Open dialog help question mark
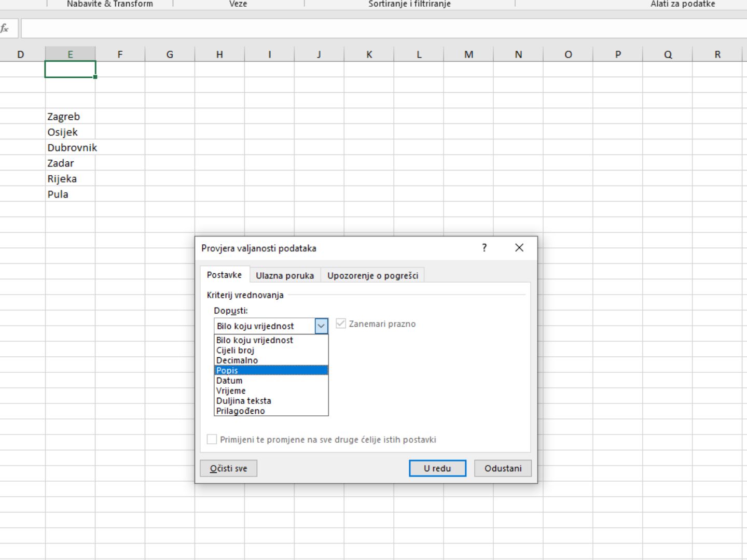747x560 pixels. [x=484, y=248]
